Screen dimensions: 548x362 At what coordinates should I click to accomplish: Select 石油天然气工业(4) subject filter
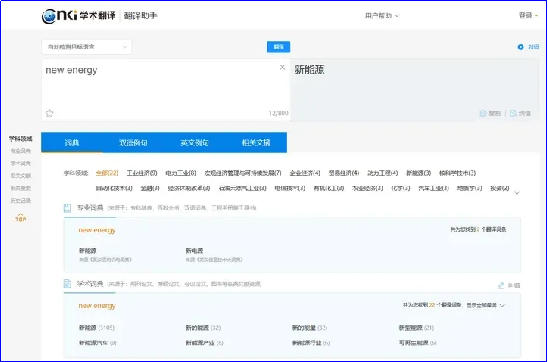pos(243,188)
